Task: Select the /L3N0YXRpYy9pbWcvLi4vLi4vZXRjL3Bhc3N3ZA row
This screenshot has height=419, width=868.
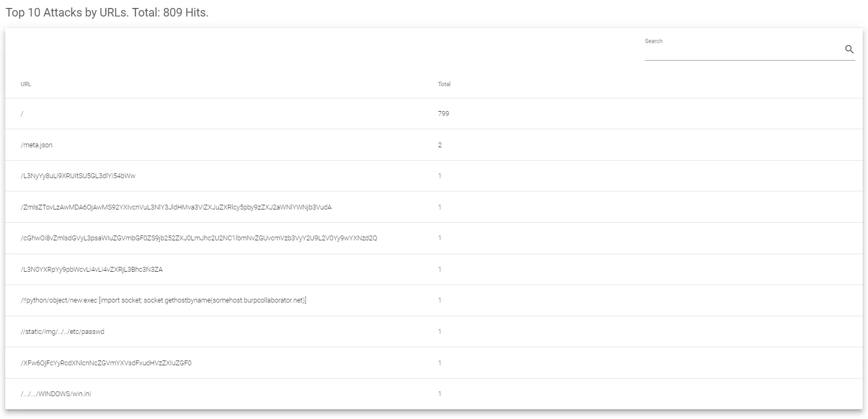Action: tap(92, 270)
